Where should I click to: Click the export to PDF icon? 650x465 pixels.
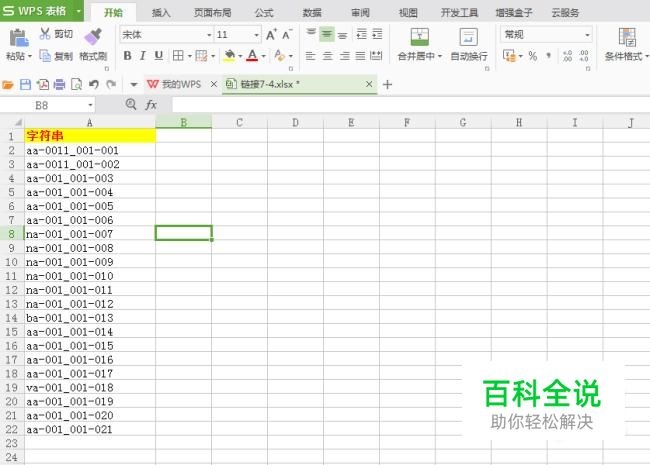click(x=43, y=85)
